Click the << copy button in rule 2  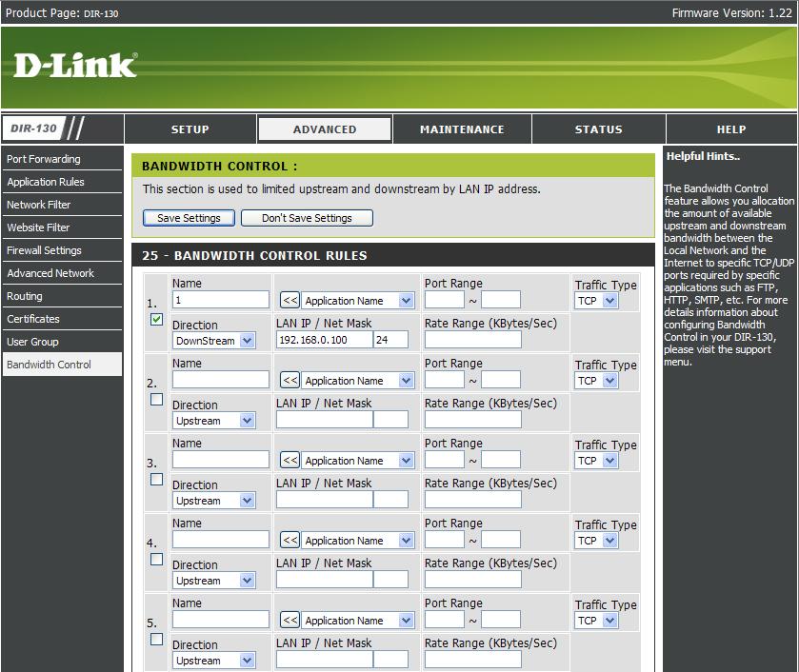tap(290, 380)
